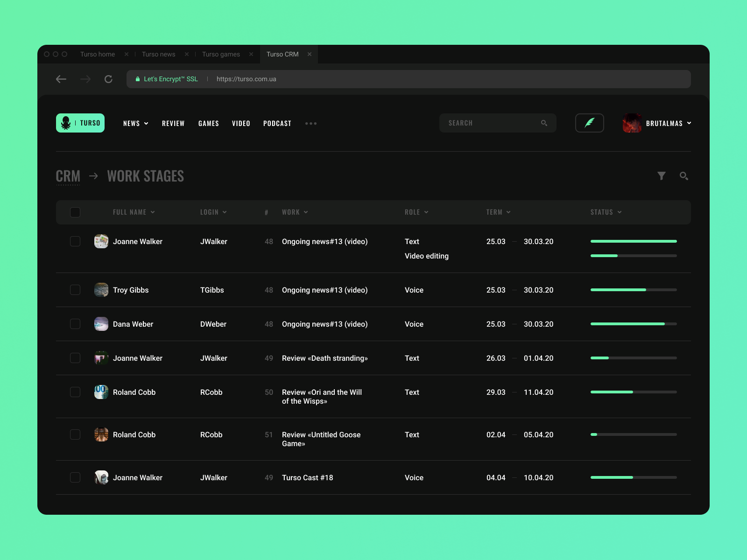This screenshot has width=747, height=560.
Task: Click the REVIEW navigation link
Action: (x=173, y=123)
